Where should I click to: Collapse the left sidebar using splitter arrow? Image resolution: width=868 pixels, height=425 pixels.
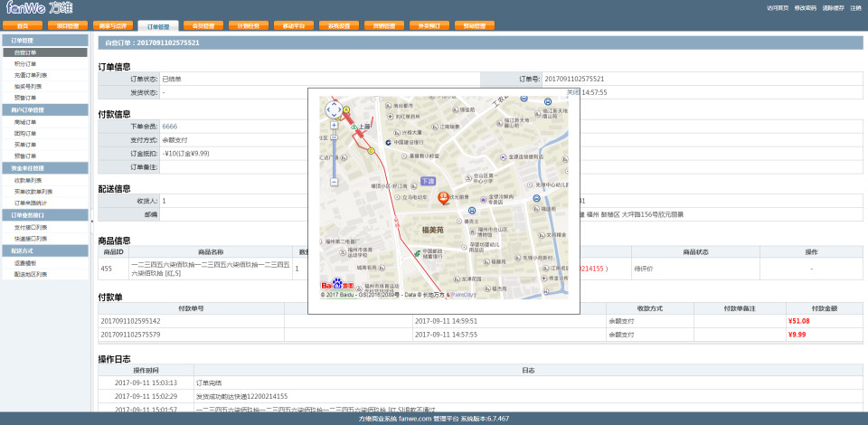(x=91, y=221)
